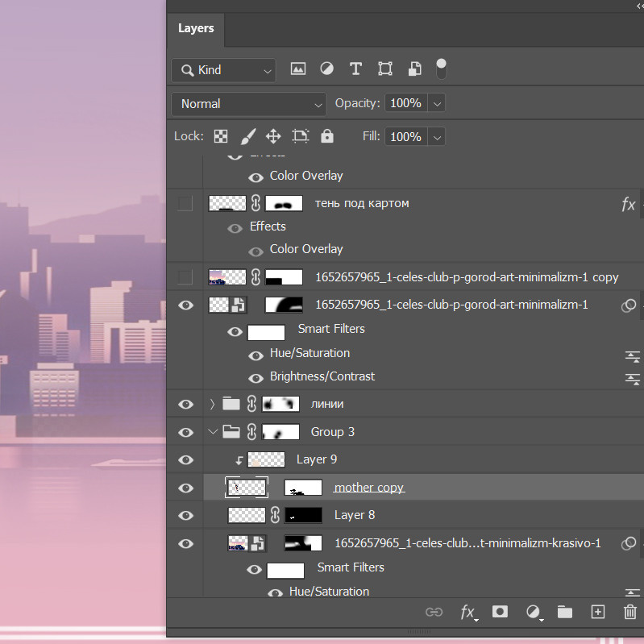Viewport: 644px width, 644px height.
Task: Click the lock all padlock icon
Action: coord(326,136)
